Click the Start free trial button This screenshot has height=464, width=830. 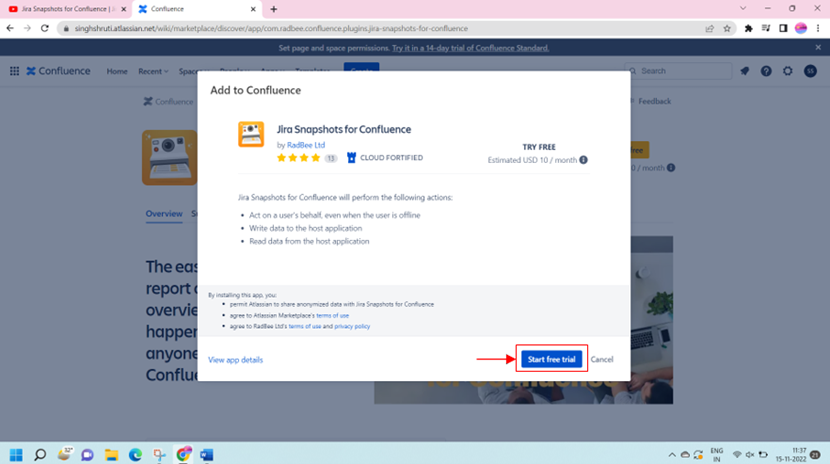tap(551, 359)
